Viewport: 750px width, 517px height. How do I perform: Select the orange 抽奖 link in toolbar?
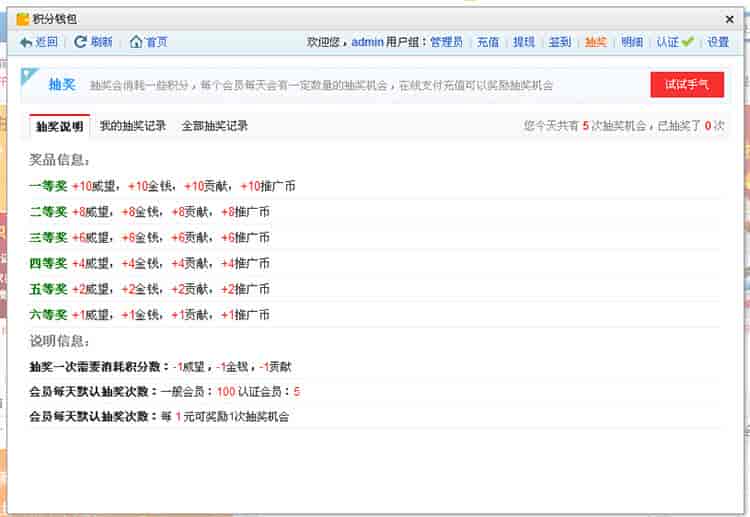pos(595,42)
